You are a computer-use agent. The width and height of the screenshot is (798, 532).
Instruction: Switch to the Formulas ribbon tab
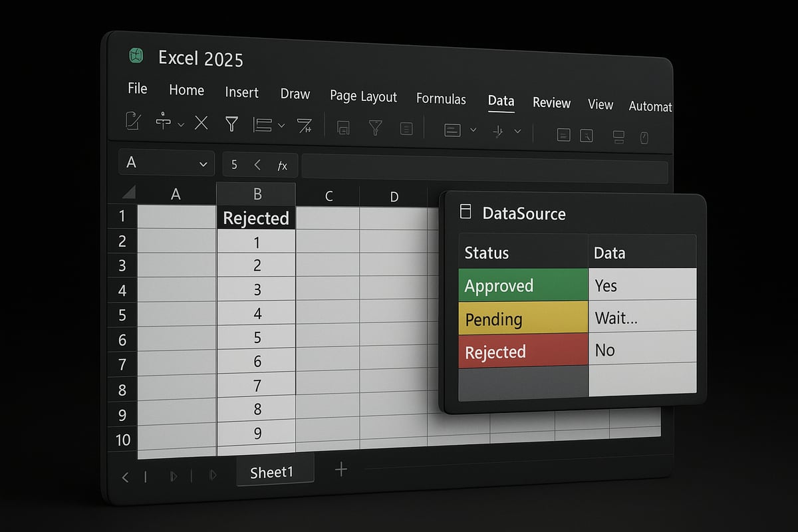[x=441, y=98]
